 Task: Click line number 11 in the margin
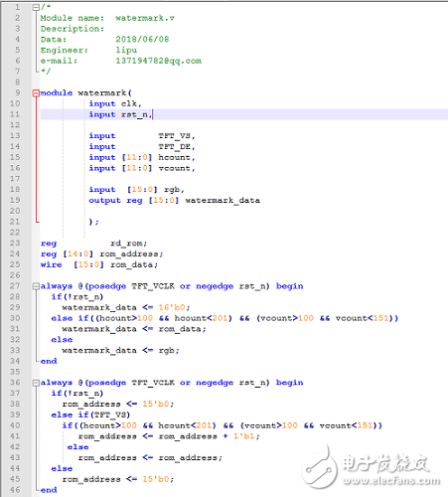click(x=15, y=114)
